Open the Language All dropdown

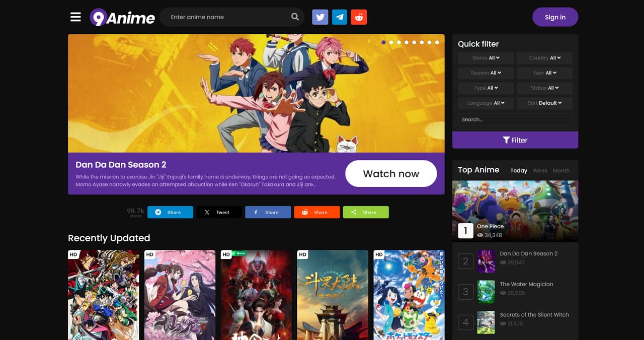486,103
